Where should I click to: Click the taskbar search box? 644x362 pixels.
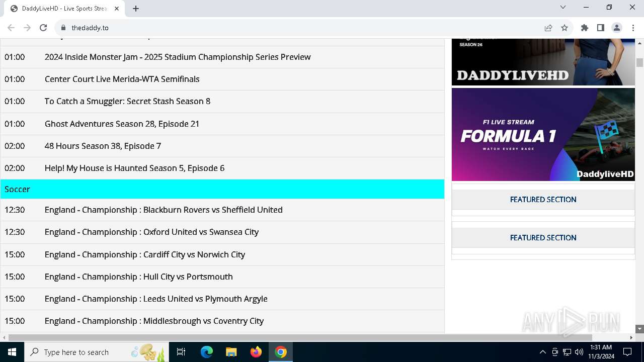coord(97,352)
